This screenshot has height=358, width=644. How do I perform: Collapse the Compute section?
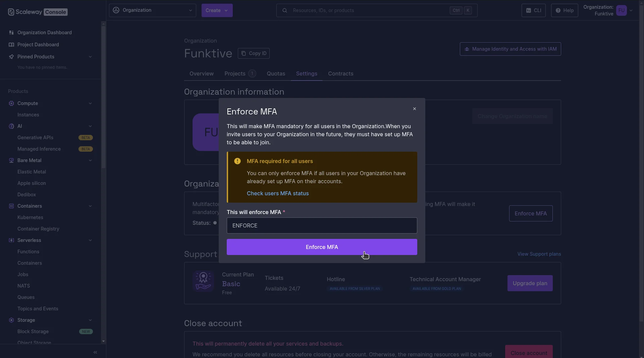point(90,103)
